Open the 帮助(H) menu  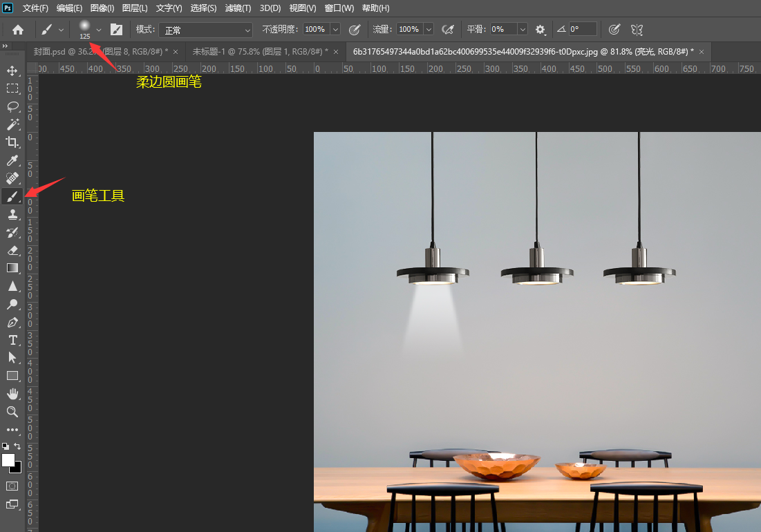(x=375, y=8)
